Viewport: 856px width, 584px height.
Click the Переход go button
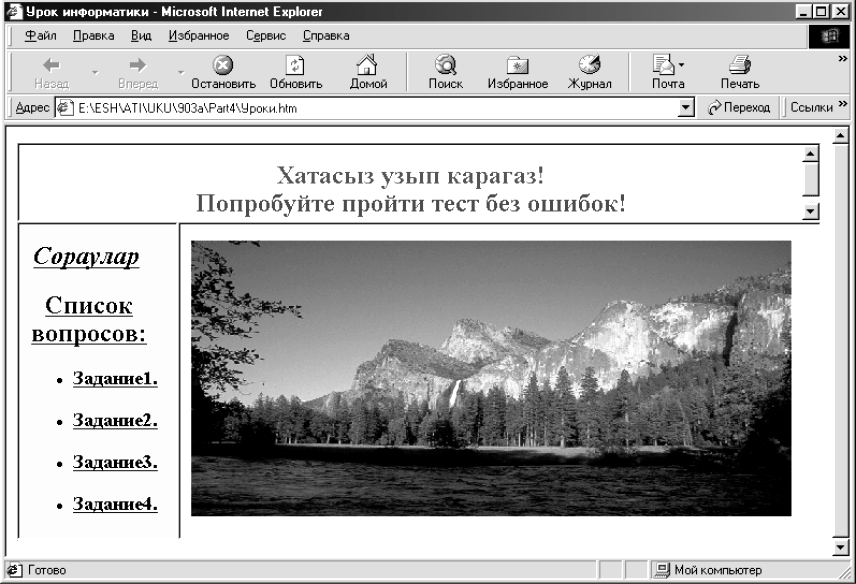[739, 108]
